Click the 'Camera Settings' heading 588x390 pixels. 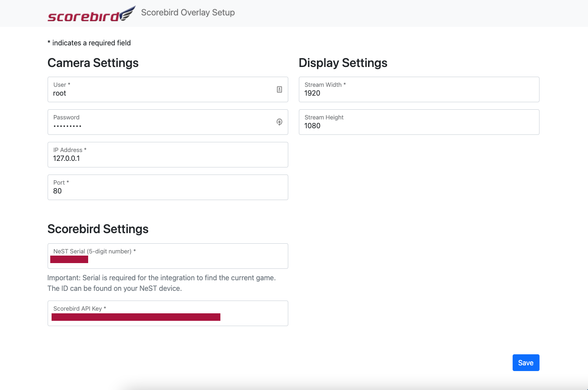point(93,63)
